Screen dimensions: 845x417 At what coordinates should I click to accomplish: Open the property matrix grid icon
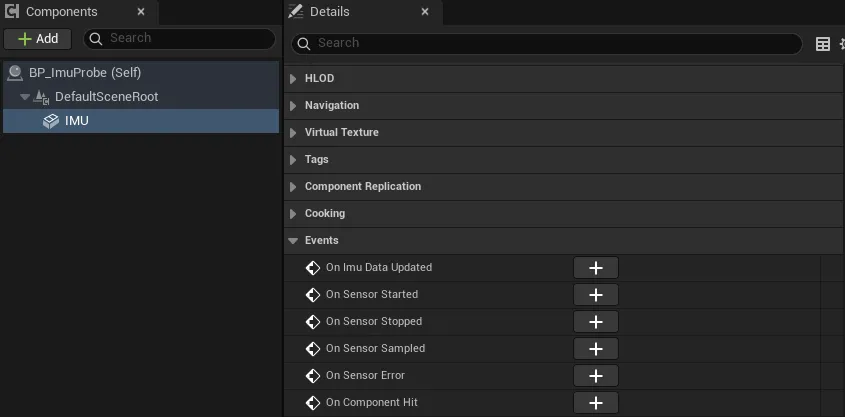[x=822, y=44]
